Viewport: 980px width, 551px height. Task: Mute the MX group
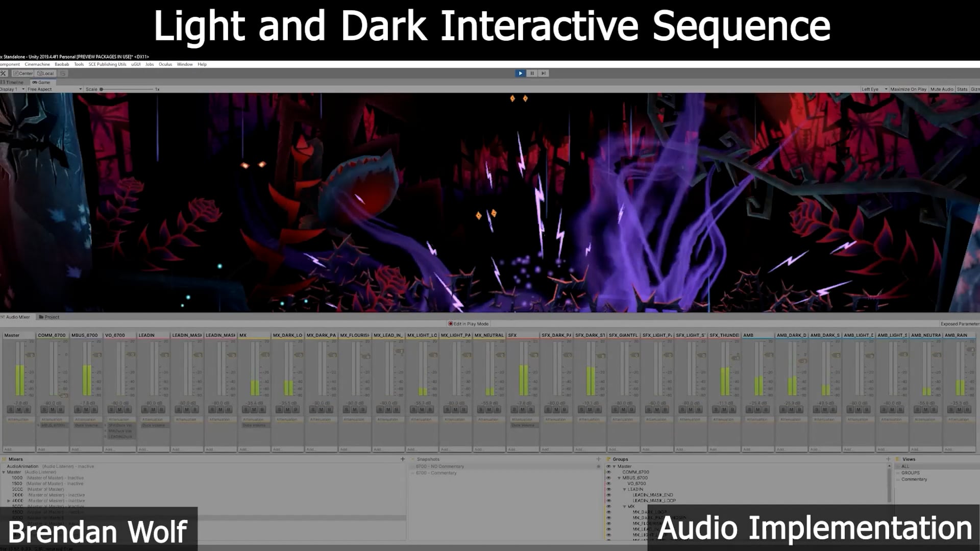254,410
